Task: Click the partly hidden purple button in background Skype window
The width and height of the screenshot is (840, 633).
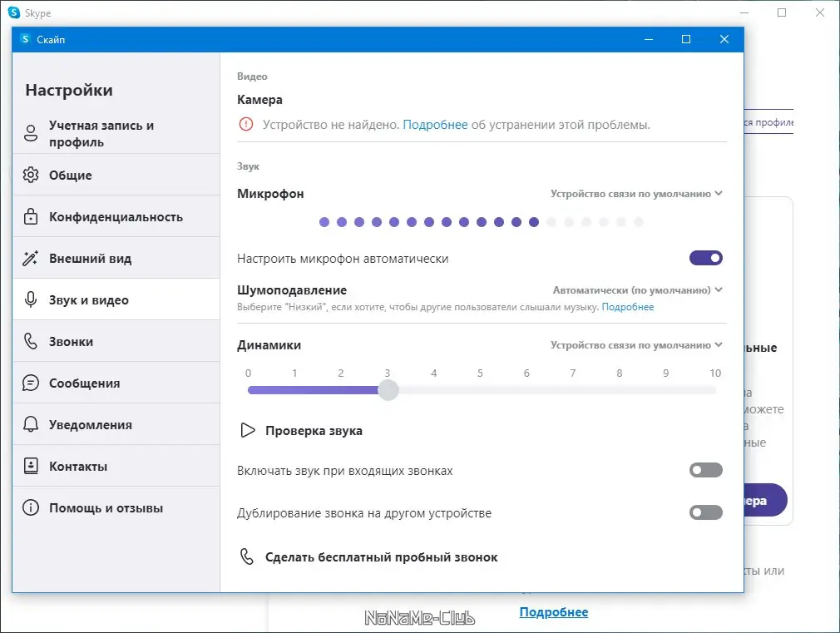Action: pyautogui.click(x=765, y=501)
